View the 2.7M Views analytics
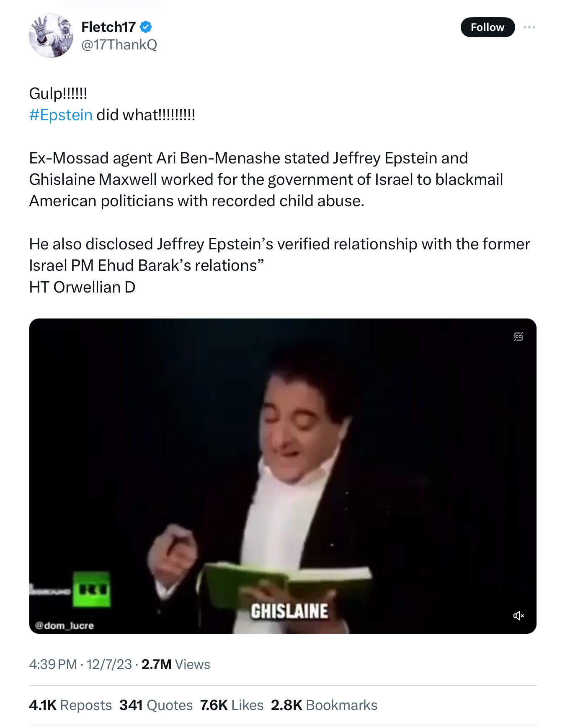570x728 pixels. (176, 664)
